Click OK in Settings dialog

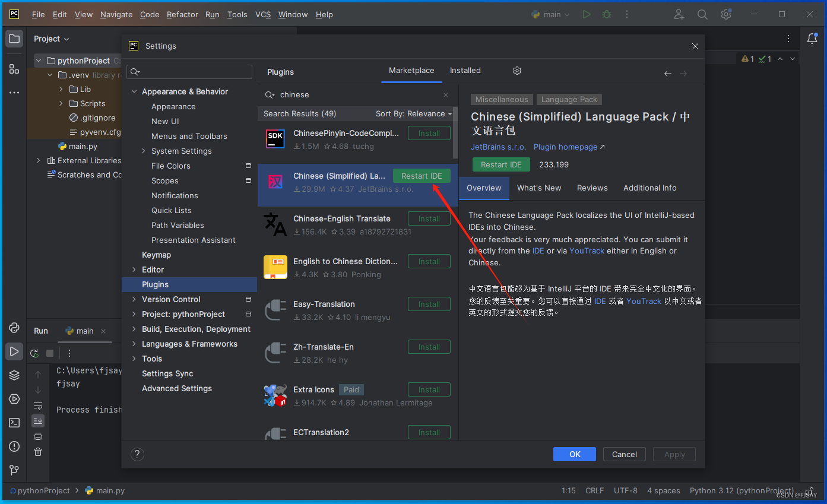point(575,454)
